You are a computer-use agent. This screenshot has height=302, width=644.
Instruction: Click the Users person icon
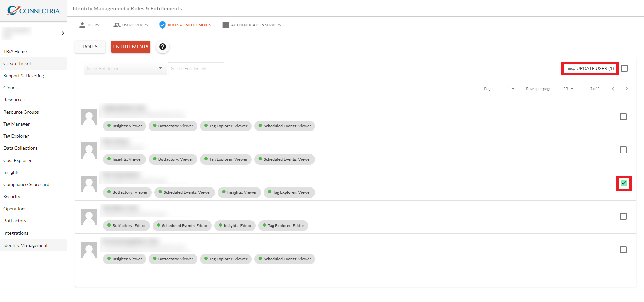(82, 25)
